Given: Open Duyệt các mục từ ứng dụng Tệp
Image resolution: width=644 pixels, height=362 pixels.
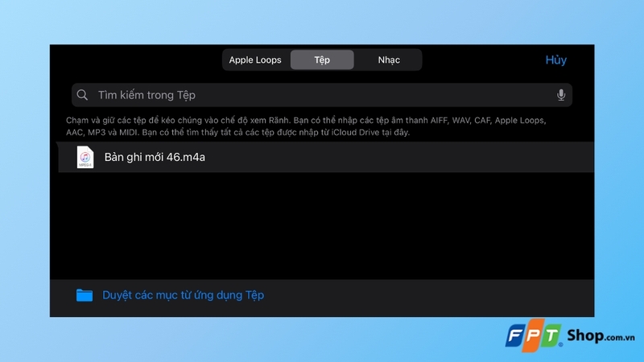Looking at the screenshot, I should 183,295.
